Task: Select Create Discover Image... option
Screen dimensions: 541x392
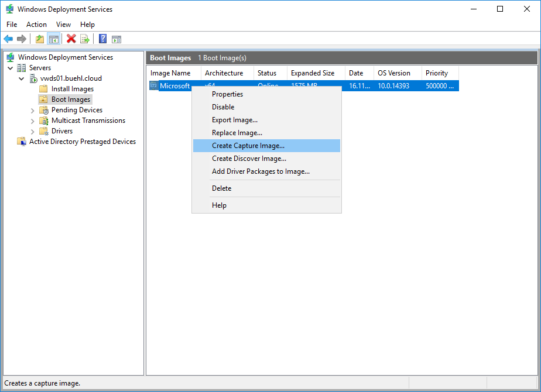Action: coord(267,159)
